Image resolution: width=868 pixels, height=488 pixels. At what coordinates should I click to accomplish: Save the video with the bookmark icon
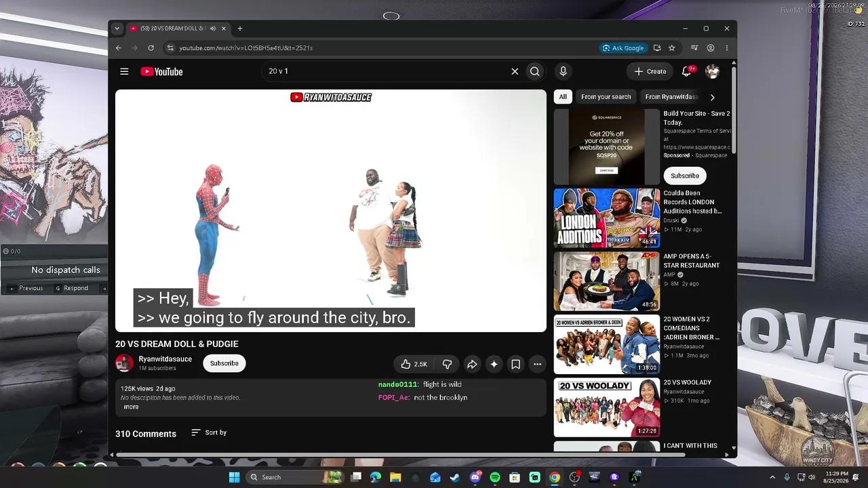pos(515,364)
